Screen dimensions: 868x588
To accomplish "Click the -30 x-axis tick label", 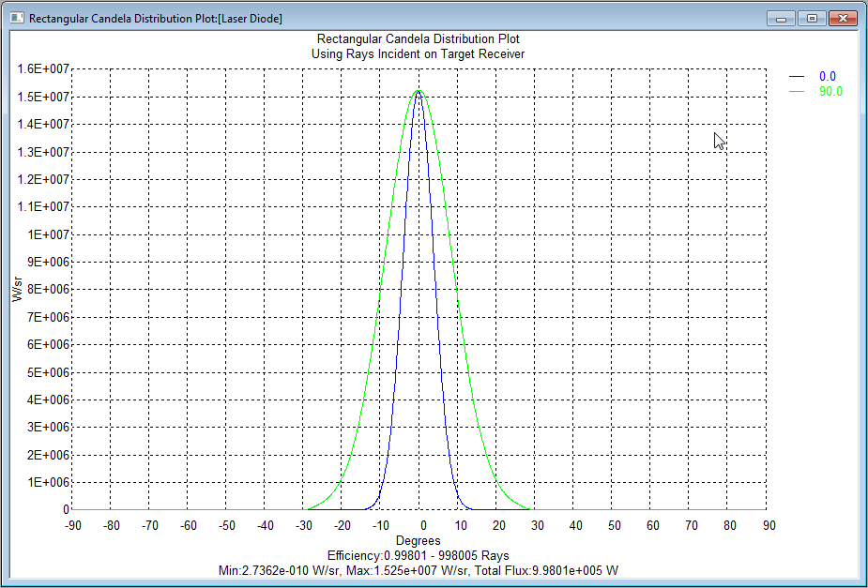I will point(304,525).
